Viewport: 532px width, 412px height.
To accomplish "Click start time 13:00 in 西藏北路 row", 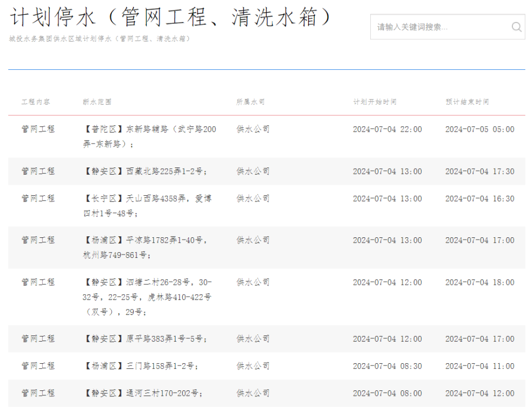I will (x=387, y=171).
